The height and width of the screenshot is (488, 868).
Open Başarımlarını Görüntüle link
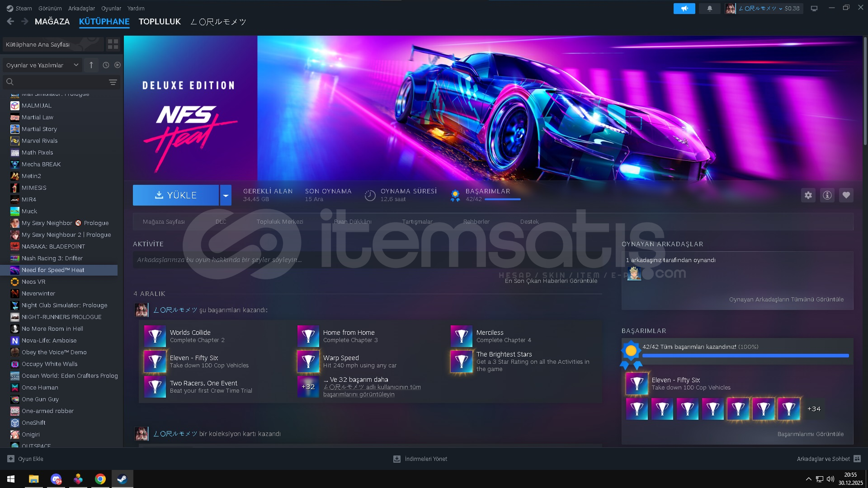click(x=810, y=434)
